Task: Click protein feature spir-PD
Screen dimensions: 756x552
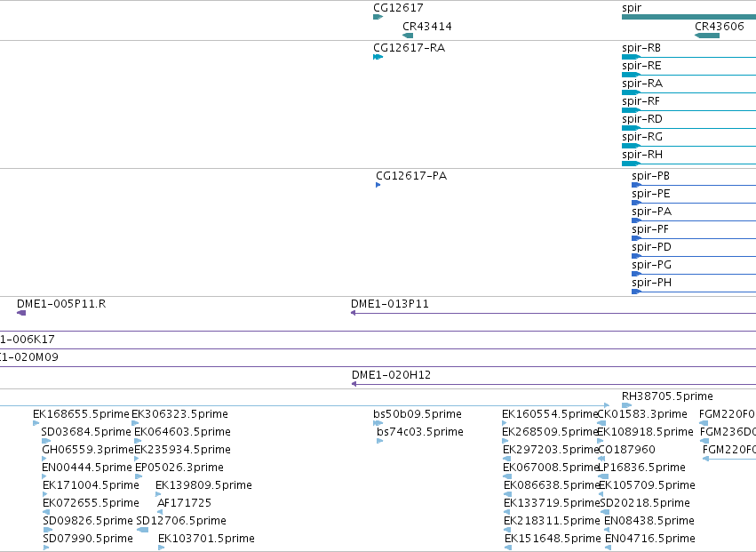Action: (x=651, y=247)
